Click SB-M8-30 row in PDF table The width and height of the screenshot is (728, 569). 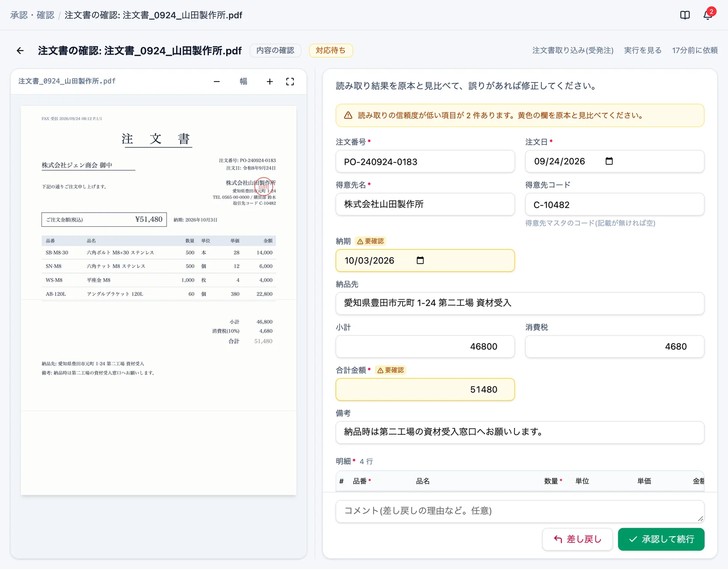click(158, 253)
